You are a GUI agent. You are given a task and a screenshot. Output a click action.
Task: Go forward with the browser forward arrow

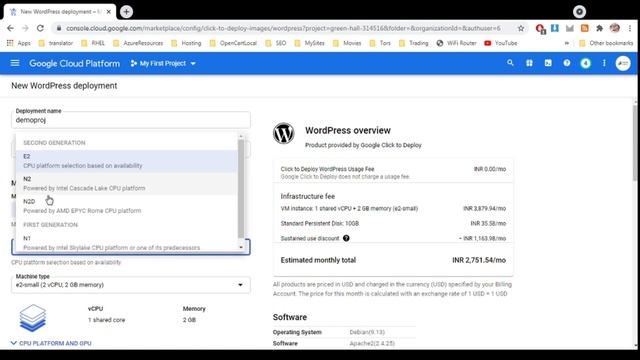(x=25, y=28)
